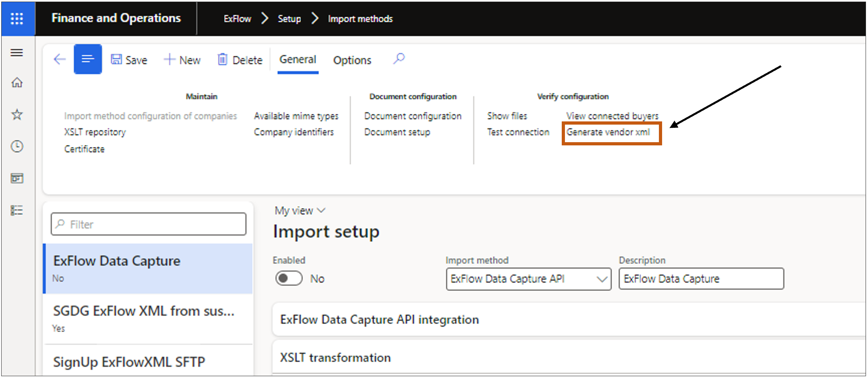
Task: Save the import method
Action: (x=129, y=60)
